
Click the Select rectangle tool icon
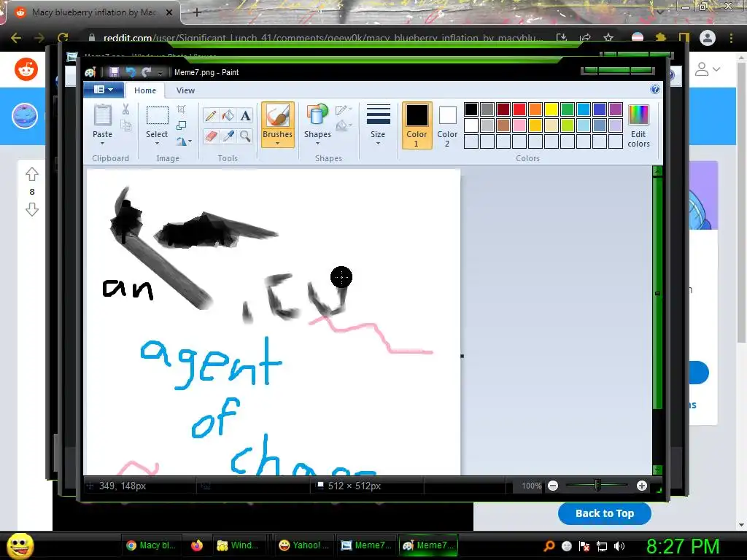click(x=157, y=115)
